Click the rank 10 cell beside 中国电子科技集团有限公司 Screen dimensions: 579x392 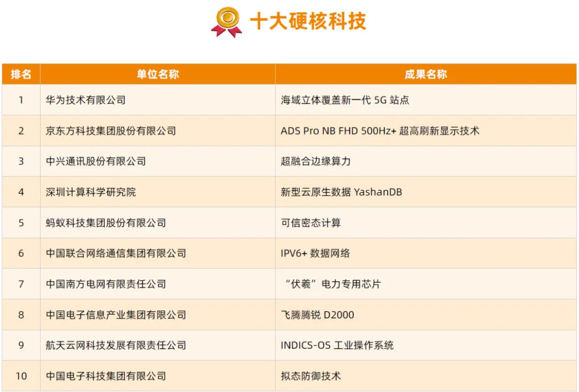click(21, 376)
